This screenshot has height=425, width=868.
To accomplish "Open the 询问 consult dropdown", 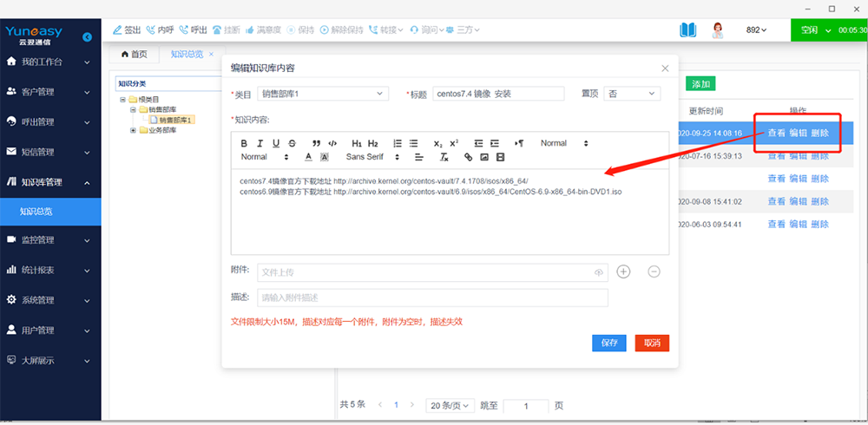I will tap(427, 29).
